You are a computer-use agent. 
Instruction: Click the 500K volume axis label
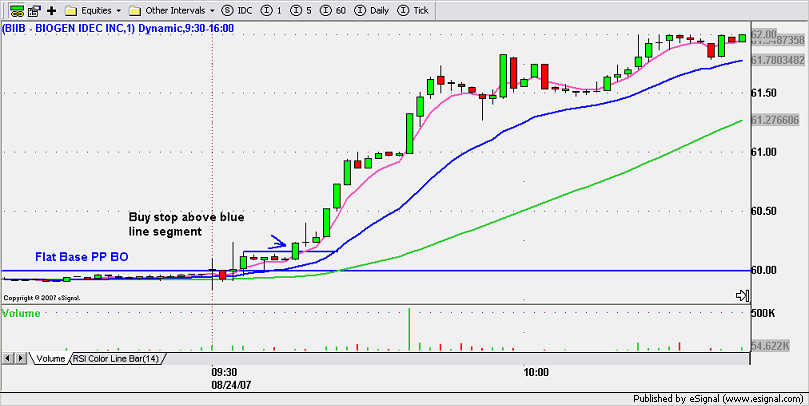tap(763, 313)
